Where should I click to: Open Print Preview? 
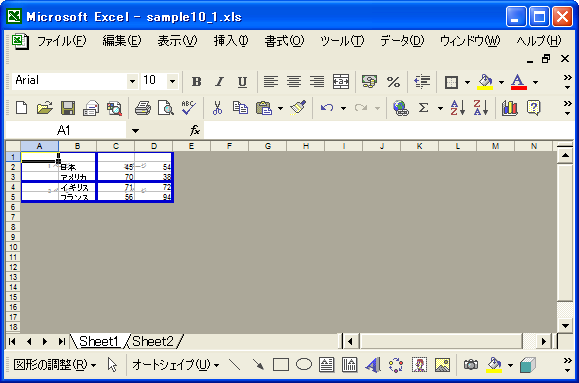point(166,108)
